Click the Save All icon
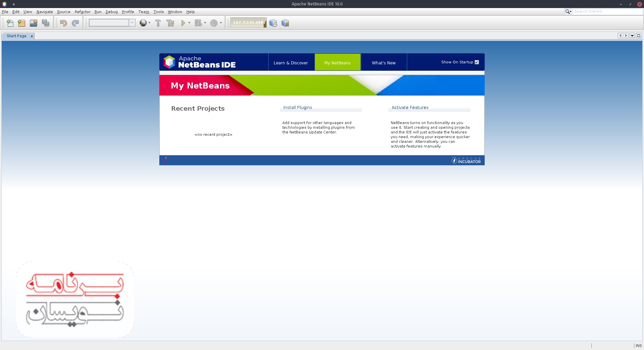 (46, 23)
